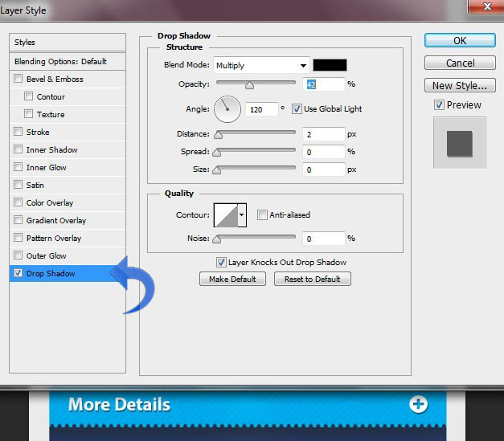
Task: Tick the Stroke checkbox
Action: [x=18, y=132]
